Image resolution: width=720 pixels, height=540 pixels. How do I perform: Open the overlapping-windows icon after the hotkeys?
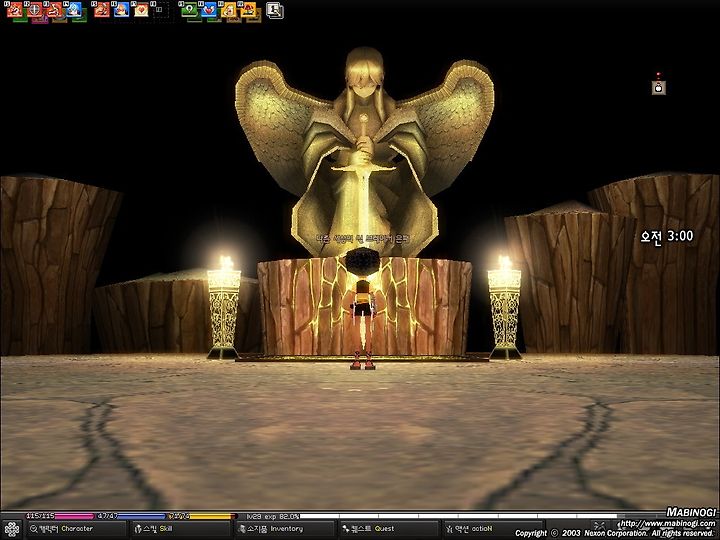point(275,10)
